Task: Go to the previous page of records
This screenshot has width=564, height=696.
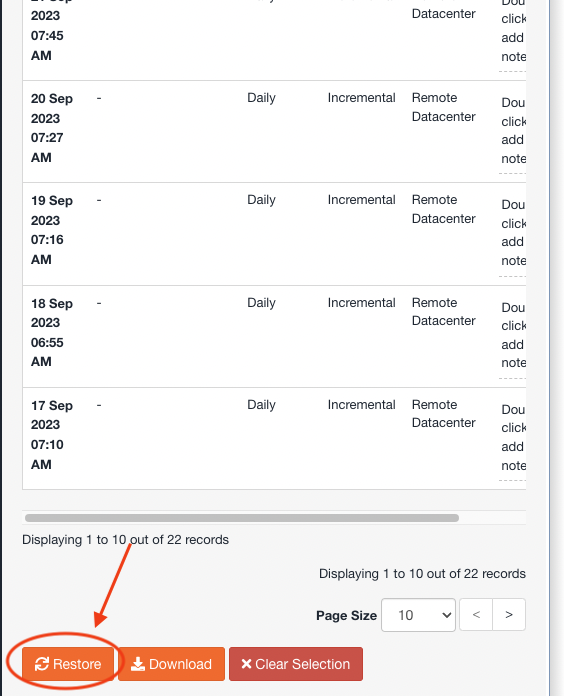Action: pyautogui.click(x=476, y=615)
